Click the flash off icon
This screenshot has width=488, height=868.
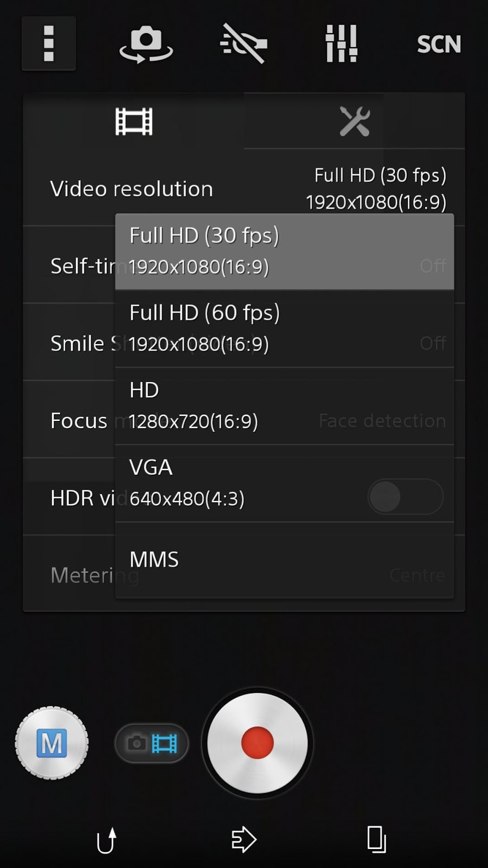tap(243, 43)
